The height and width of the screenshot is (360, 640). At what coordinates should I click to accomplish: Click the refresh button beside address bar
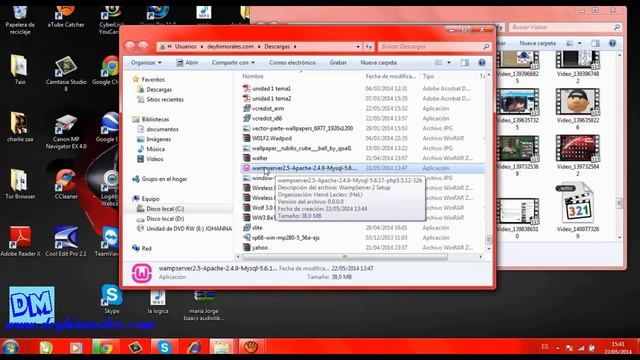(x=369, y=47)
